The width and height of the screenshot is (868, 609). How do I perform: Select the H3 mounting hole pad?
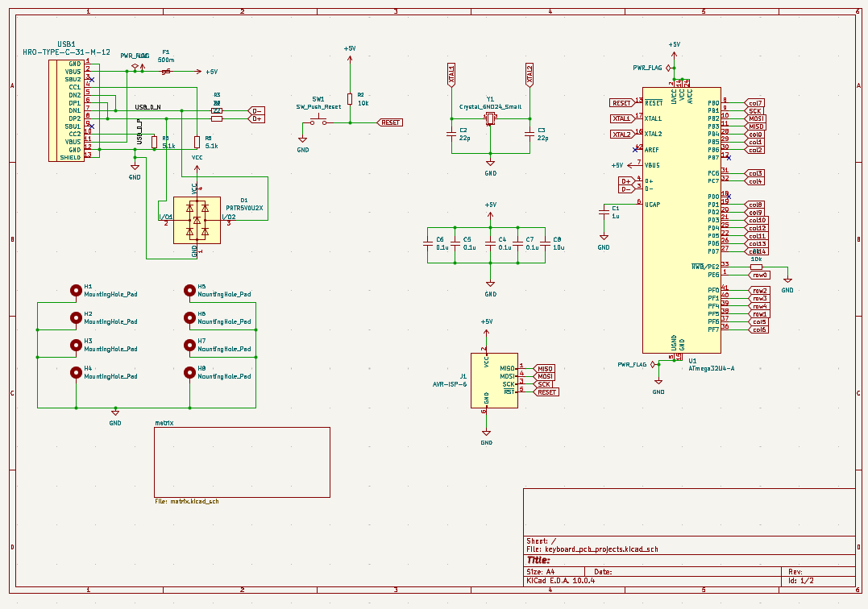tap(76, 345)
